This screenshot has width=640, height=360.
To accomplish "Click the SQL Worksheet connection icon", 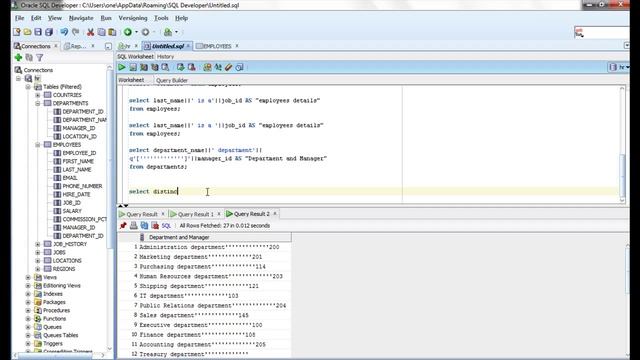I will tap(168, 32).
